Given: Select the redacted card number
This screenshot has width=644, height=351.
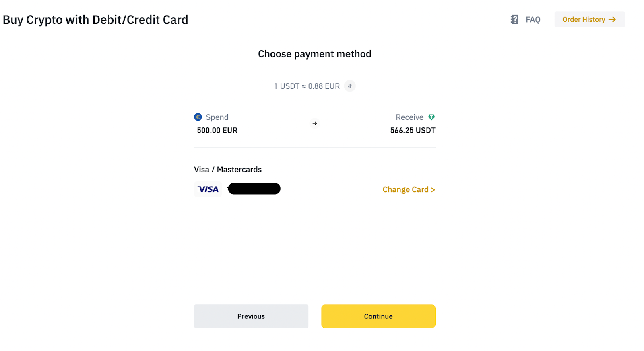Looking at the screenshot, I should [x=254, y=189].
